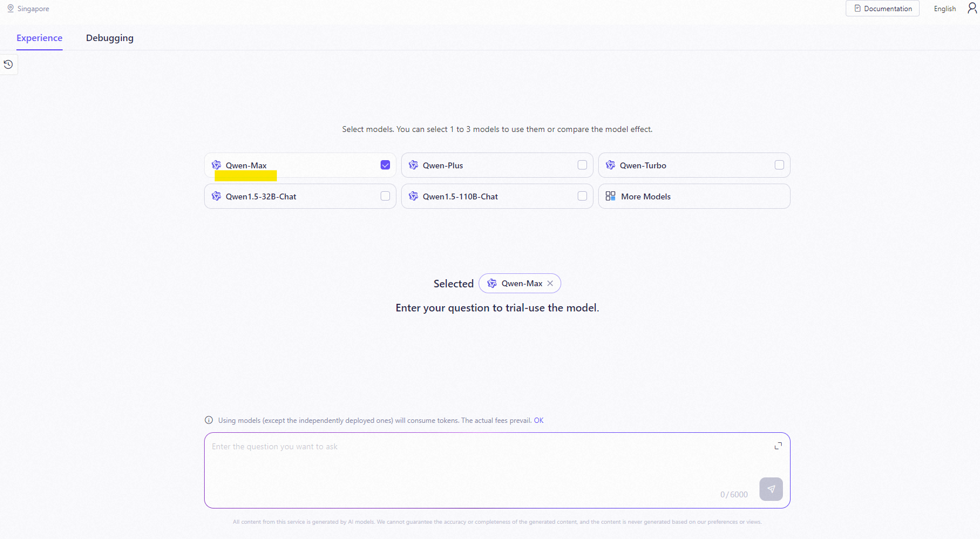Expand the question input box to fullscreen
The height and width of the screenshot is (539, 980).
pos(778,446)
